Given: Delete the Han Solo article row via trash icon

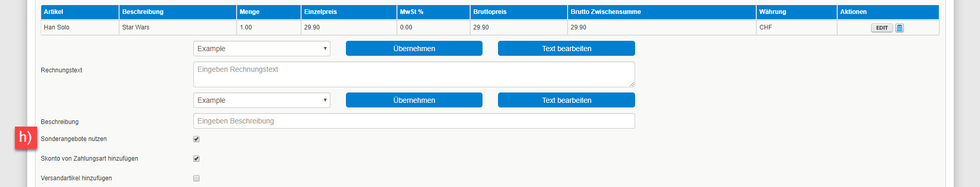Looking at the screenshot, I should (900, 28).
